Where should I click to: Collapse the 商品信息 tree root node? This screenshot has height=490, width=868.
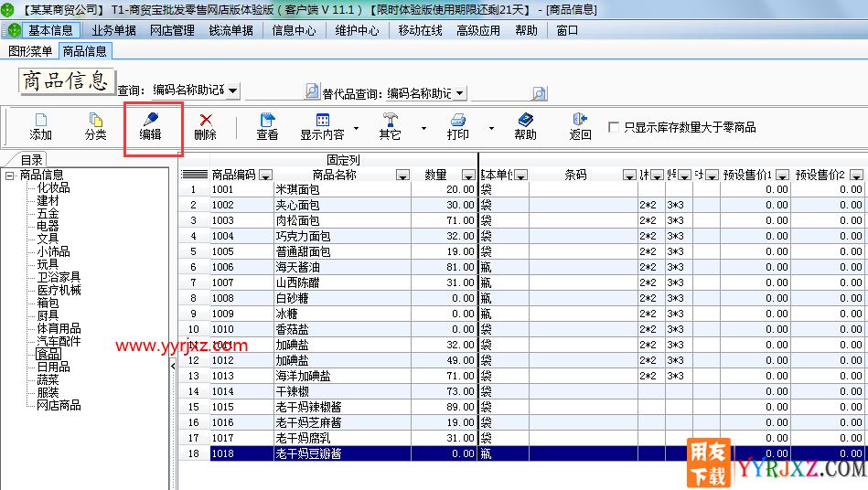[x=9, y=176]
